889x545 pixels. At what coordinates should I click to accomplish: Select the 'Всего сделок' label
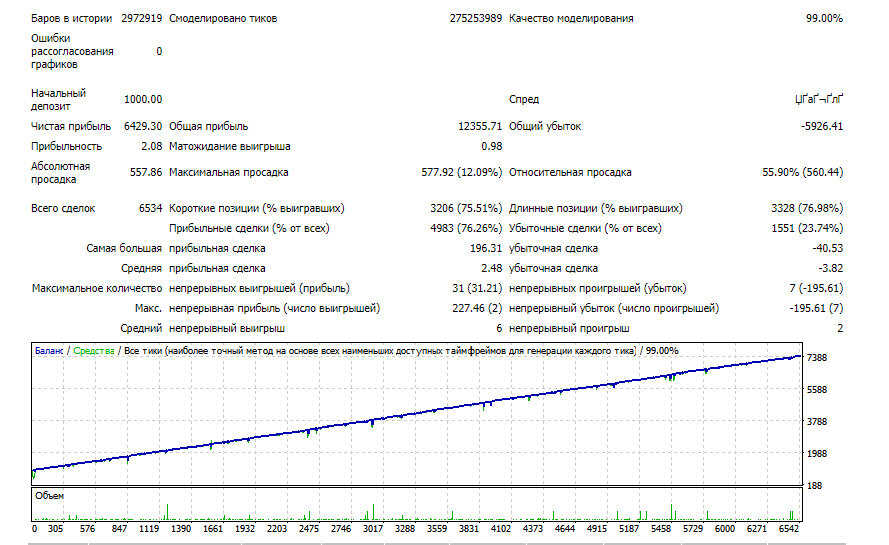click(x=63, y=208)
